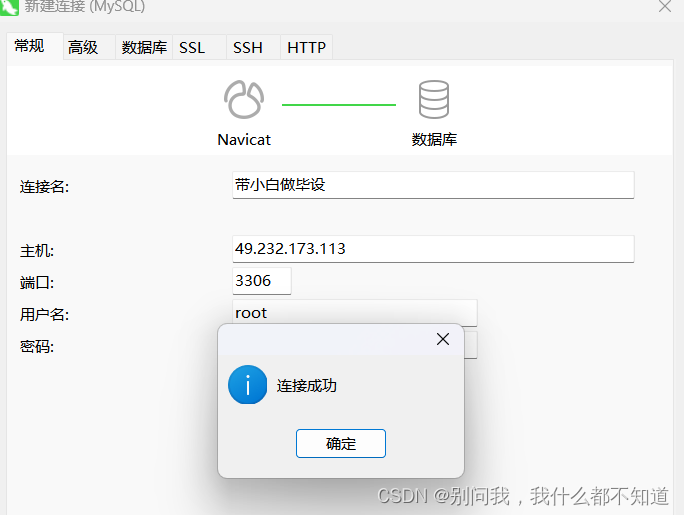Select the HTTP tab
684x515 pixels.
(x=306, y=47)
